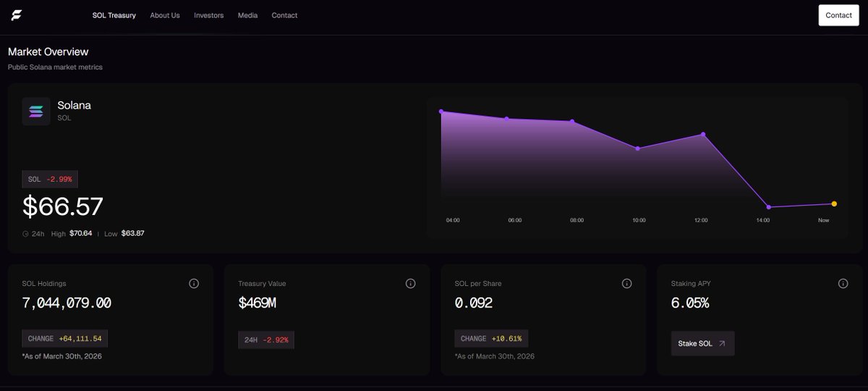The image size is (868, 391).
Task: Open the Media nav item
Action: 248,15
